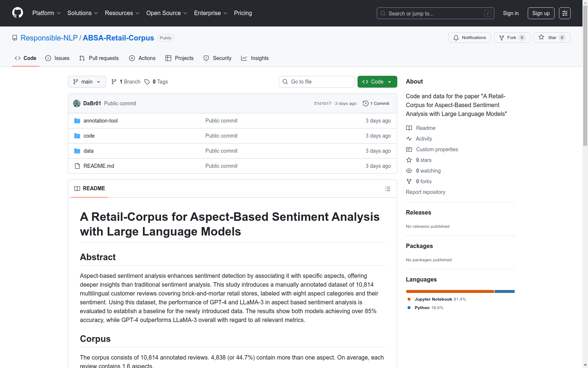Focus the Search or jump to field
Image resolution: width=588 pixels, height=368 pixels.
pos(435,13)
